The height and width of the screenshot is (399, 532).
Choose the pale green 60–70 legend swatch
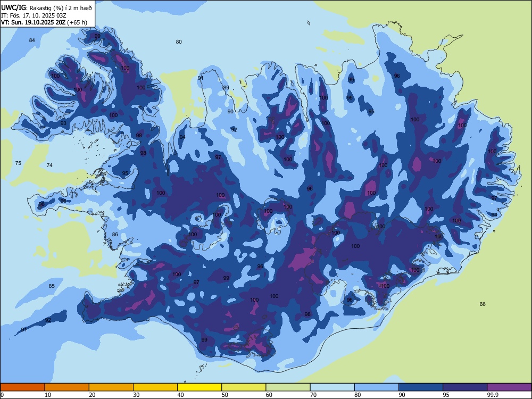click(x=288, y=387)
